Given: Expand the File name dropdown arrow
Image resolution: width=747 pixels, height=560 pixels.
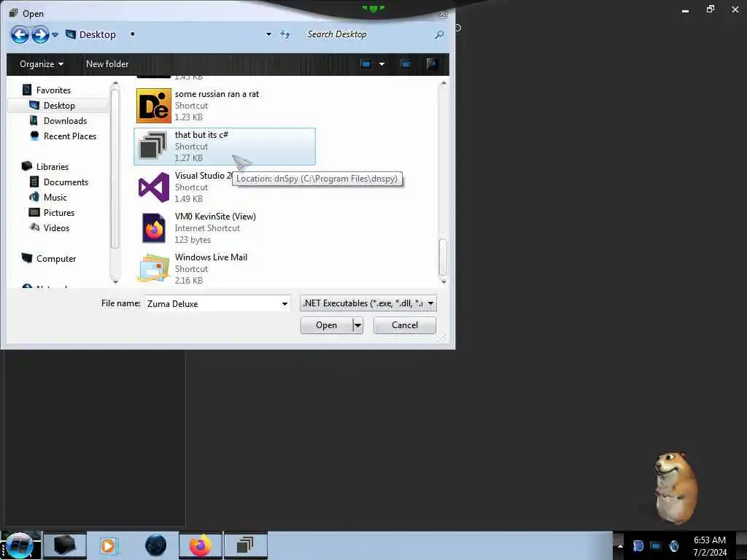Looking at the screenshot, I should tap(285, 303).
